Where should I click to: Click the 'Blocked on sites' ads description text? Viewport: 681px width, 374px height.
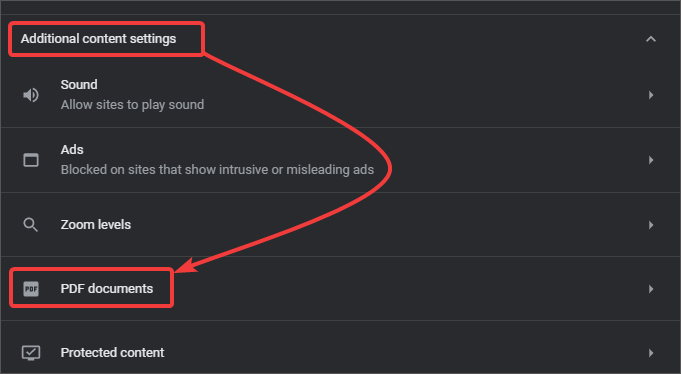click(x=217, y=169)
